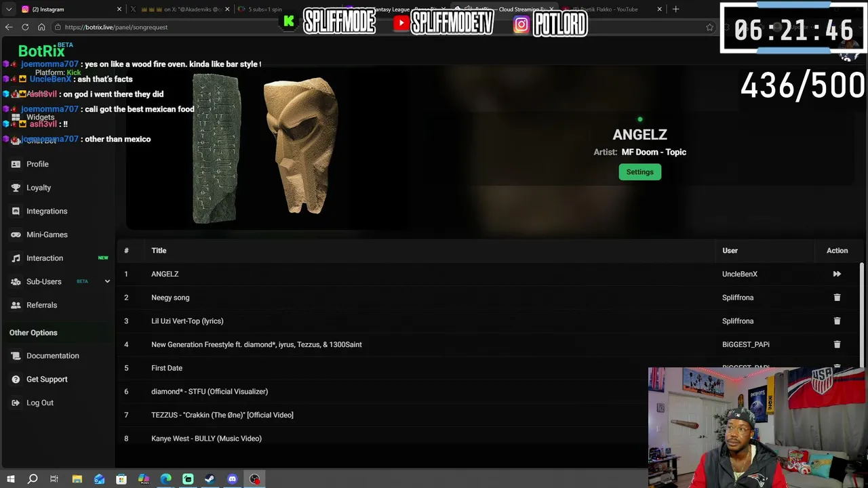Image resolution: width=868 pixels, height=488 pixels.
Task: Open the Sub-Users people icon
Action: (x=16, y=281)
